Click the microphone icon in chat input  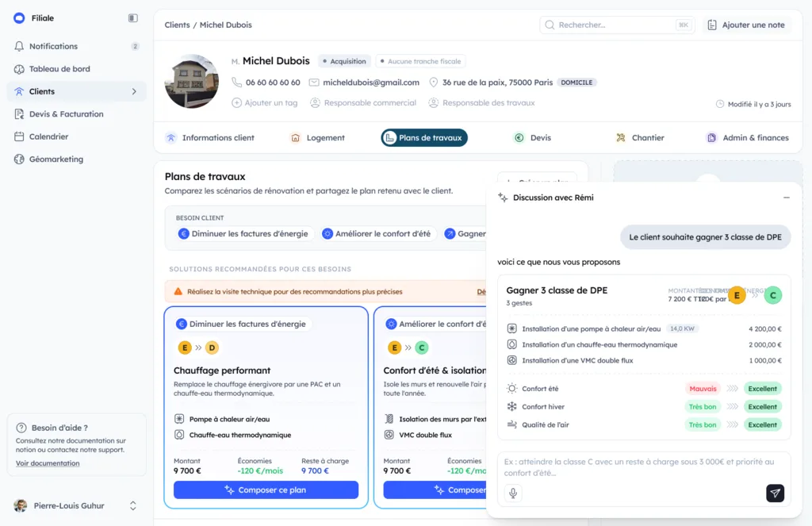pyautogui.click(x=513, y=493)
